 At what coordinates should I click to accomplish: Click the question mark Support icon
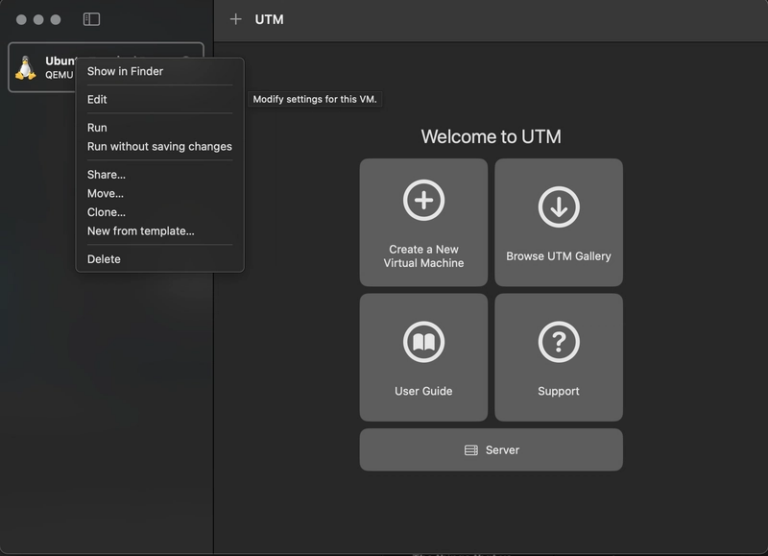[558, 342]
